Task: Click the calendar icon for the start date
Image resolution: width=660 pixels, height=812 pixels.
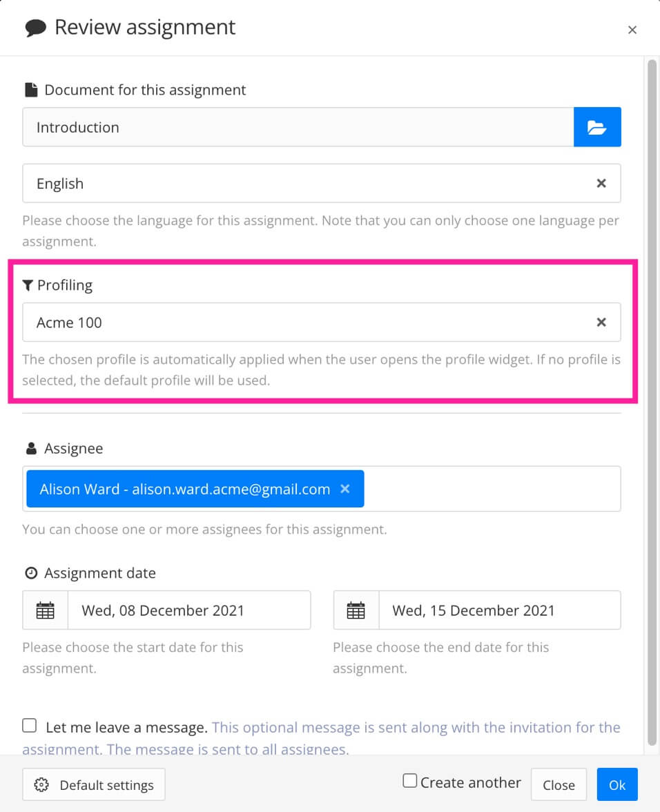Action: (45, 610)
